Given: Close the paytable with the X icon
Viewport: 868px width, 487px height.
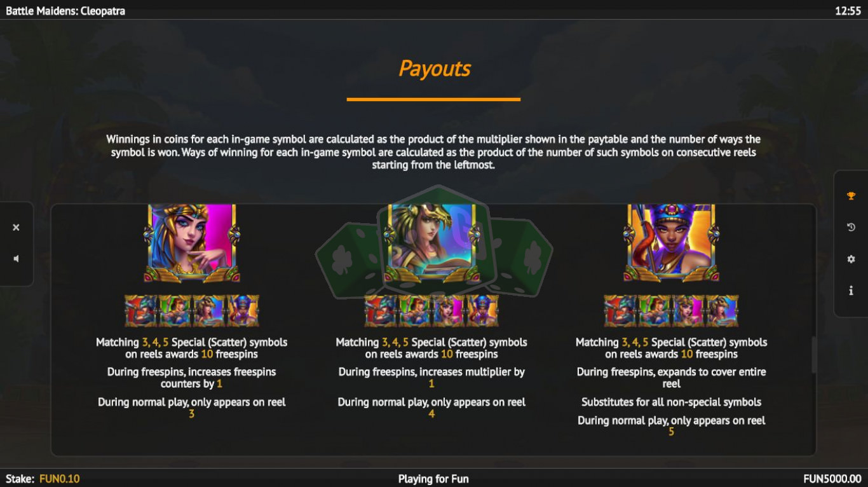Looking at the screenshot, I should 17,228.
